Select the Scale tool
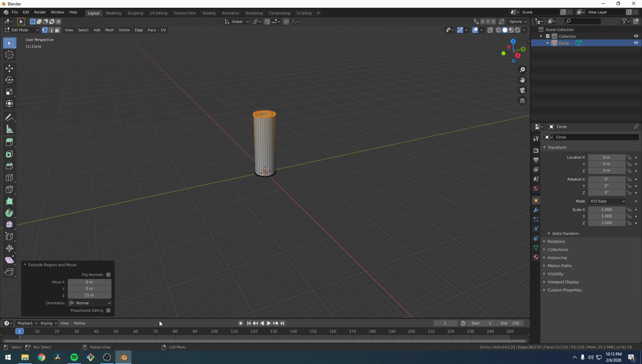Screen dimensions: 642x364 click(x=9, y=92)
